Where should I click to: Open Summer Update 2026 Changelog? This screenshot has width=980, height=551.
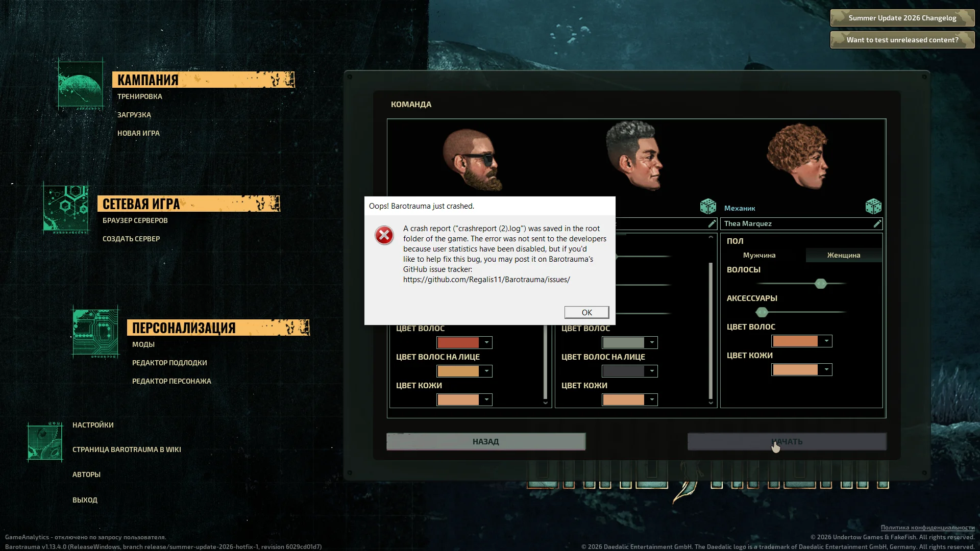pyautogui.click(x=902, y=18)
